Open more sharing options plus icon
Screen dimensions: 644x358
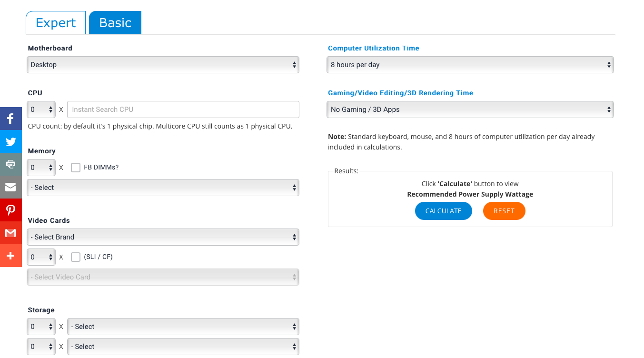[10, 256]
